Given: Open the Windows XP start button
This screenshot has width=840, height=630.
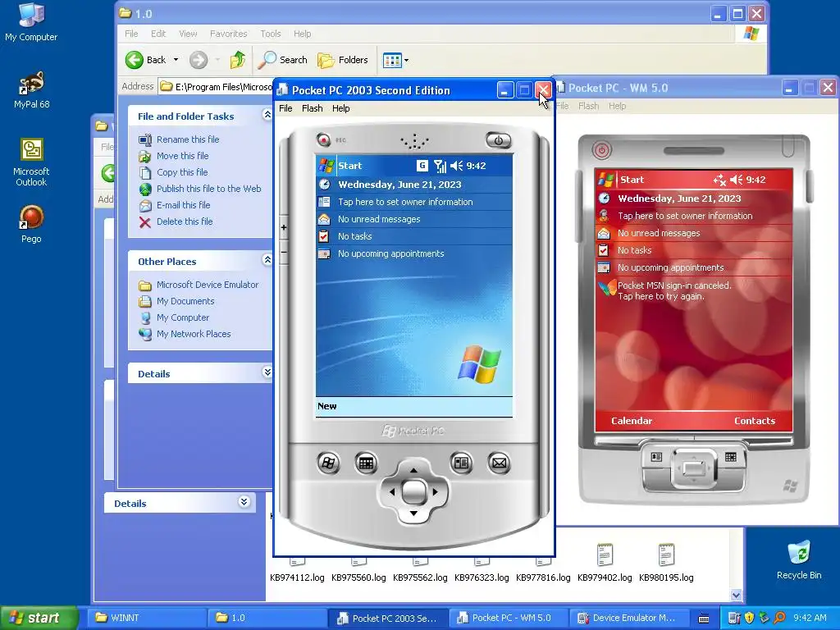Looking at the screenshot, I should pyautogui.click(x=38, y=618).
